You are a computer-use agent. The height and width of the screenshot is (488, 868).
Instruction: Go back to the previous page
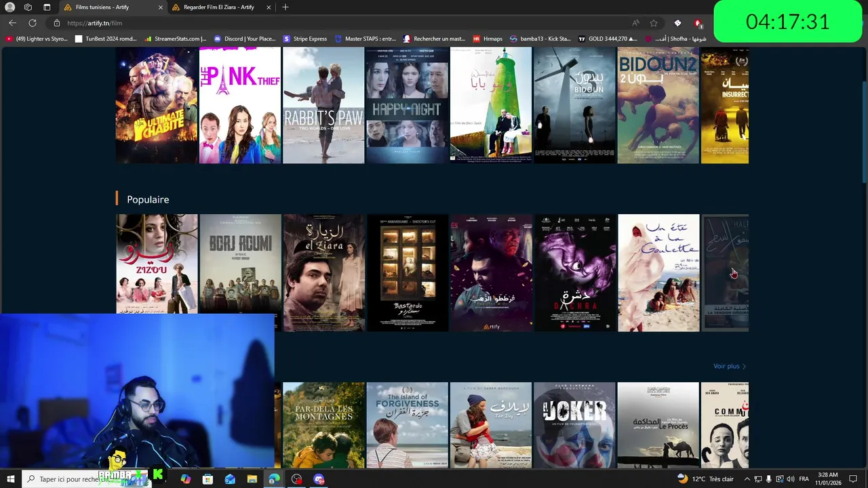[x=13, y=23]
